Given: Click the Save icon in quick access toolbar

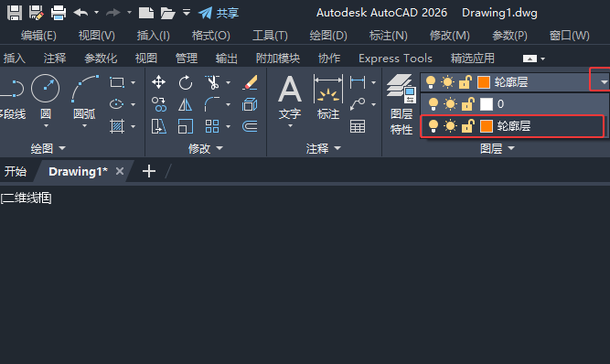Looking at the screenshot, I should [x=15, y=13].
